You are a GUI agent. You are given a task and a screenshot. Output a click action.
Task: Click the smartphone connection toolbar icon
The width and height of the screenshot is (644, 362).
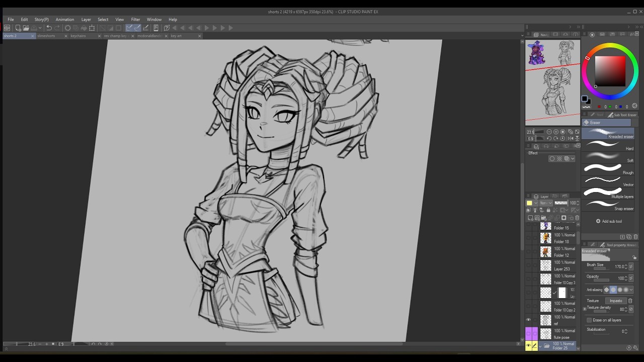156,28
